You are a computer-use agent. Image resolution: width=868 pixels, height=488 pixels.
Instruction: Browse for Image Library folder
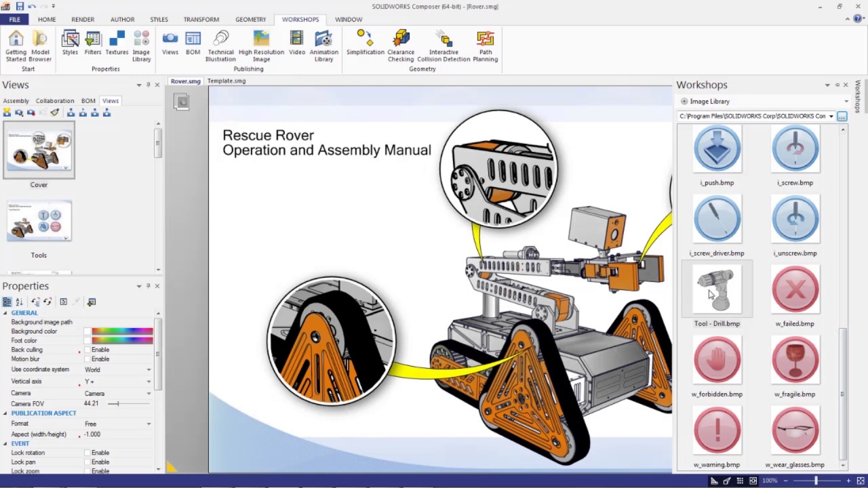(x=842, y=117)
